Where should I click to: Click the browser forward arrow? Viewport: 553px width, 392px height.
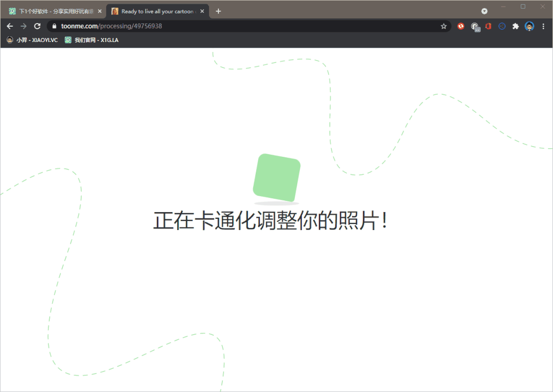tap(24, 26)
